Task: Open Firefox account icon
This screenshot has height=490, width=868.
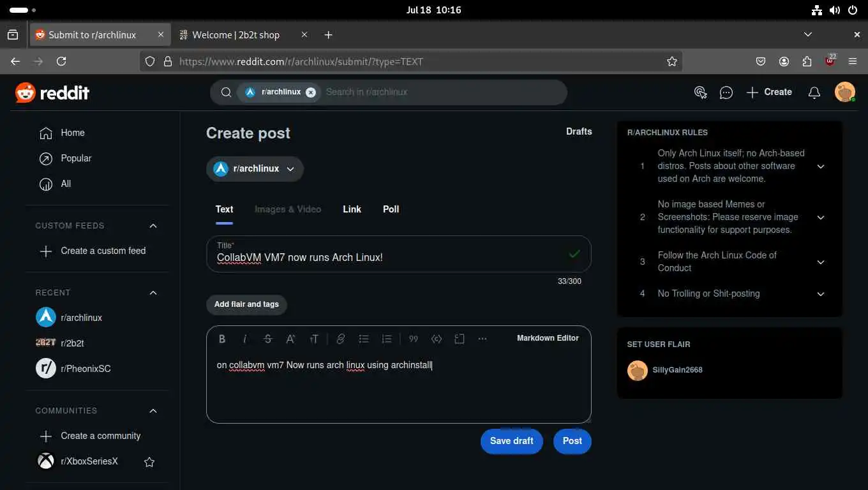Action: [784, 61]
